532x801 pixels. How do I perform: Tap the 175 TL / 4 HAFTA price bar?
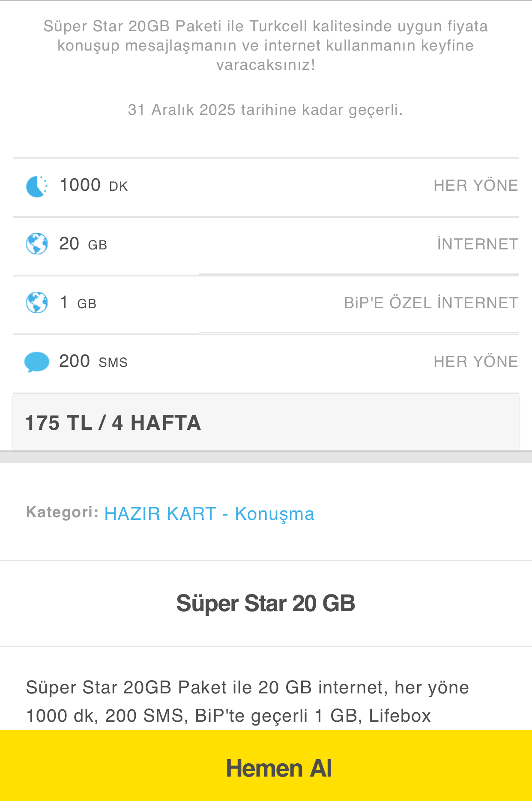(x=266, y=423)
